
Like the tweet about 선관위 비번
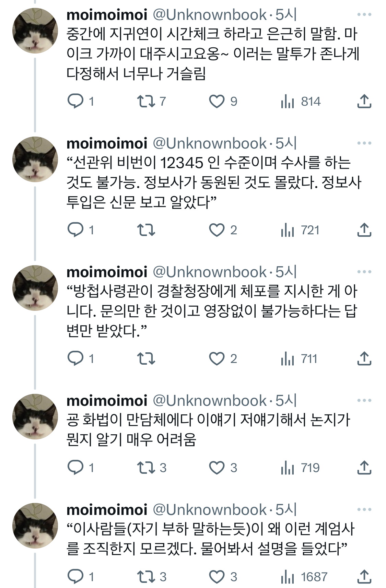217,230
